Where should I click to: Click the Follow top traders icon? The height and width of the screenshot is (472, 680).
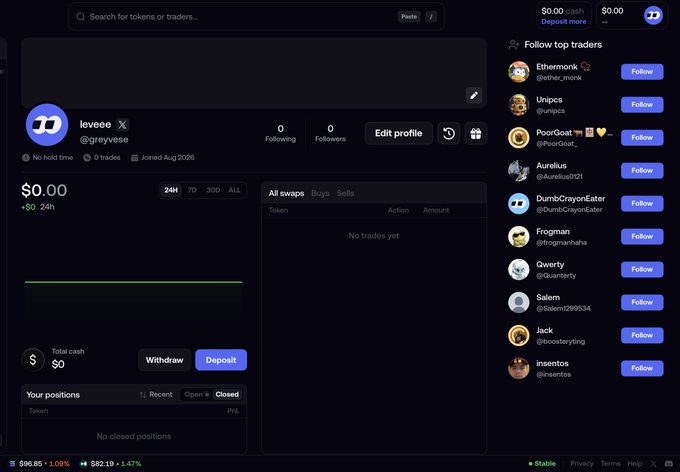point(514,45)
